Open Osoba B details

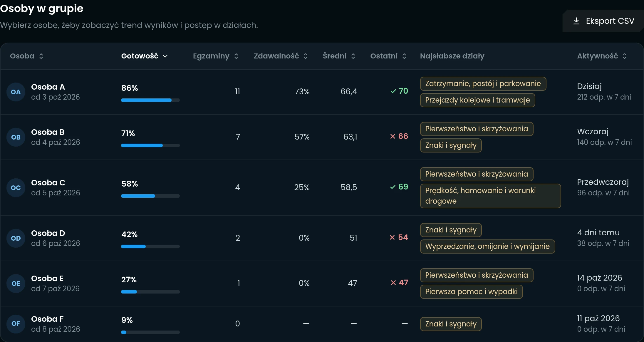coord(48,132)
